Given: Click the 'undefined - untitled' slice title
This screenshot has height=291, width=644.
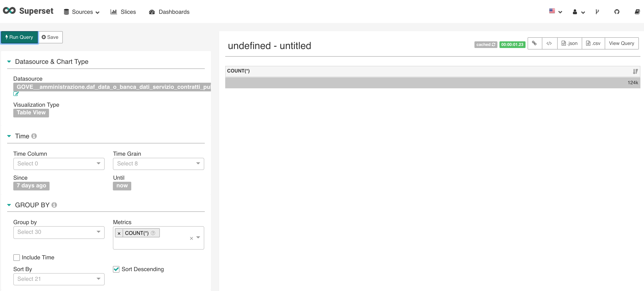Looking at the screenshot, I should 269,46.
